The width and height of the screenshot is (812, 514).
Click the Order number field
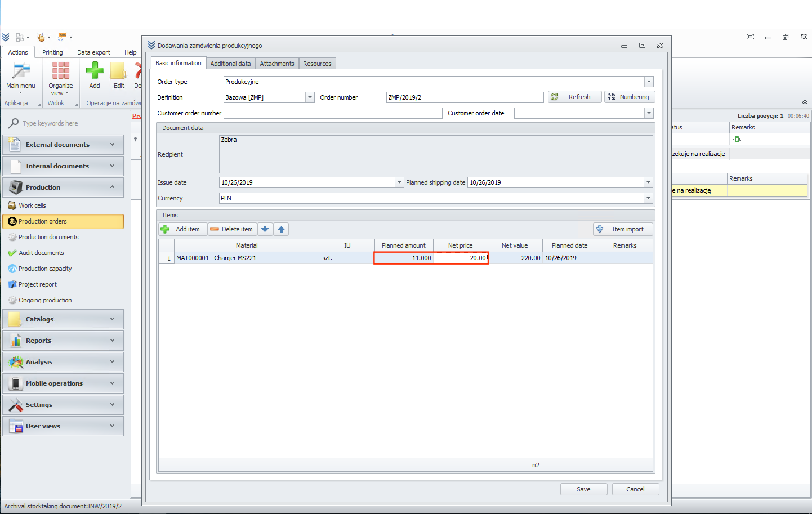[465, 97]
